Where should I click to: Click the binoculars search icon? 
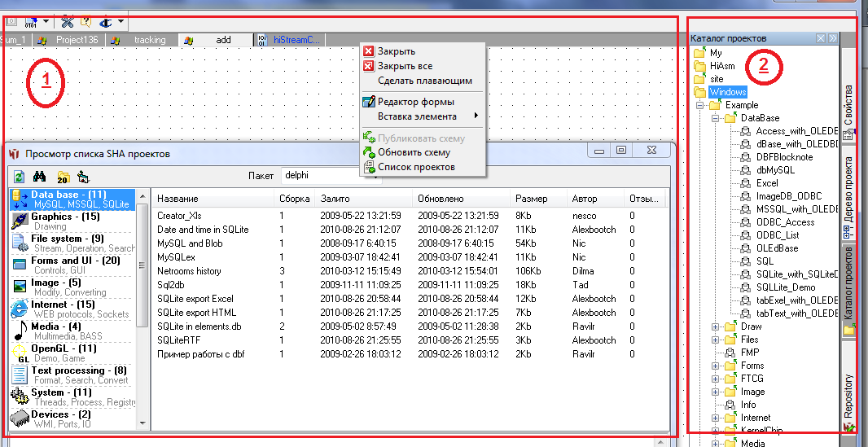pyautogui.click(x=39, y=176)
